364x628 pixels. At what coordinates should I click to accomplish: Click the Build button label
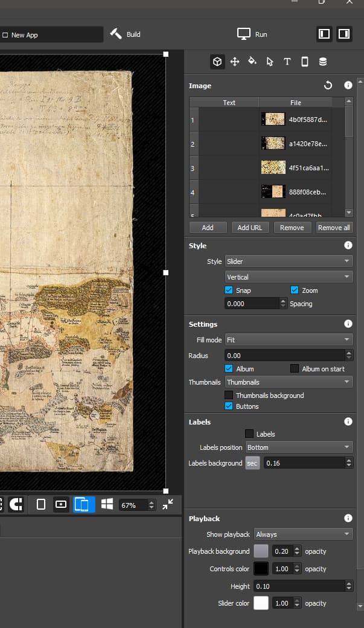[133, 34]
